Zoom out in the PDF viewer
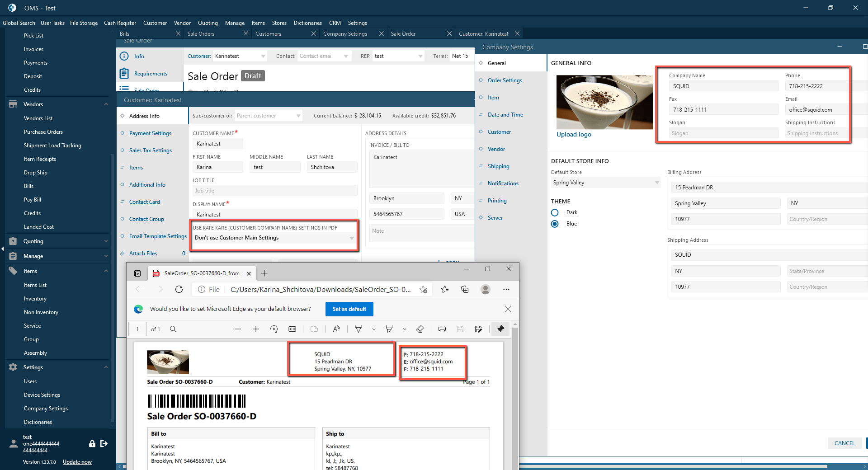 pyautogui.click(x=238, y=329)
